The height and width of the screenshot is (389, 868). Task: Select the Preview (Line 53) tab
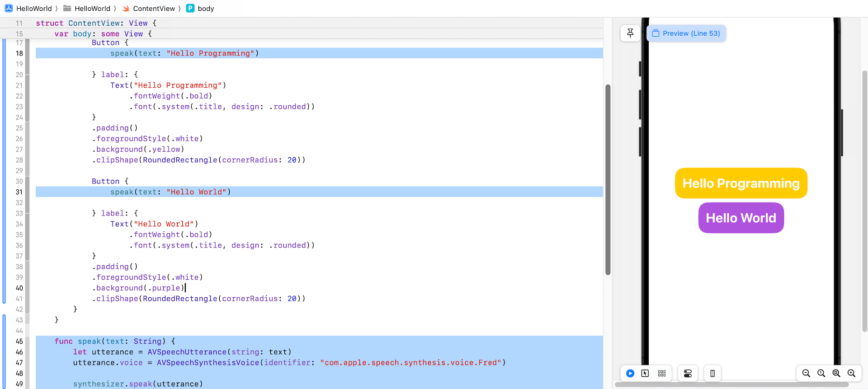tap(686, 33)
